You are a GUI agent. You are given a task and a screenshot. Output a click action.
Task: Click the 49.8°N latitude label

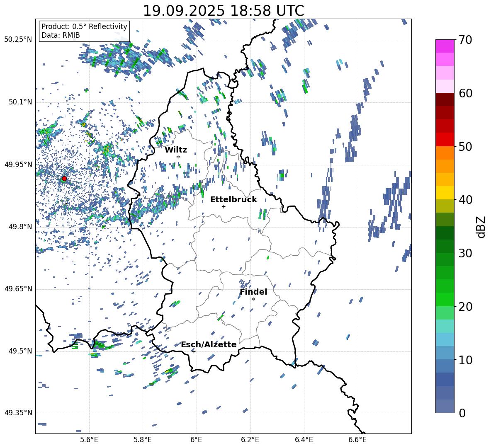20,227
